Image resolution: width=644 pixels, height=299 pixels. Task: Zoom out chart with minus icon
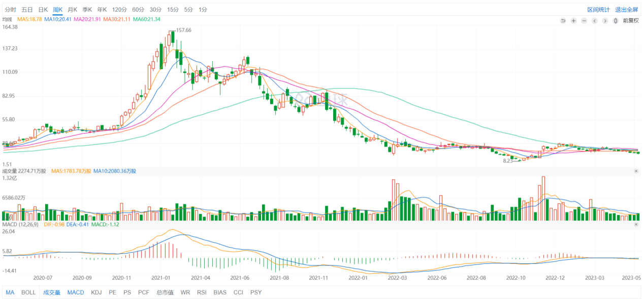point(584,20)
